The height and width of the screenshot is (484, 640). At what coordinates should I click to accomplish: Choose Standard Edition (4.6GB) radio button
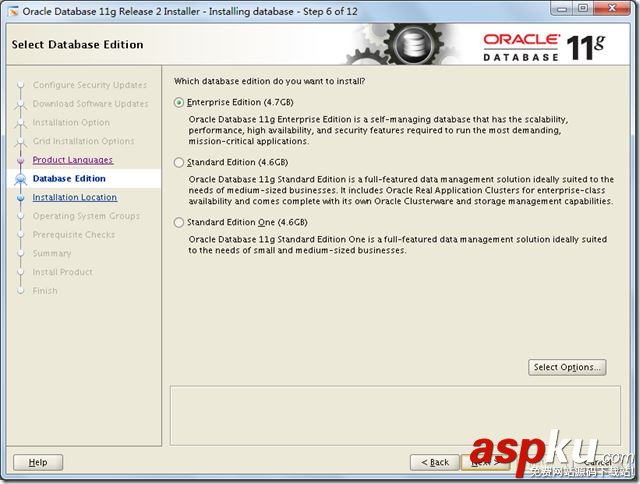(x=179, y=162)
